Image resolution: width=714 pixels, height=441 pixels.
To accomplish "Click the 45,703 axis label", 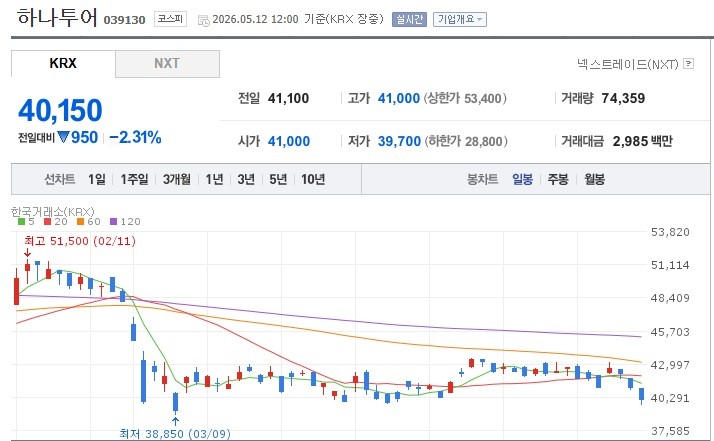I will (x=670, y=332).
